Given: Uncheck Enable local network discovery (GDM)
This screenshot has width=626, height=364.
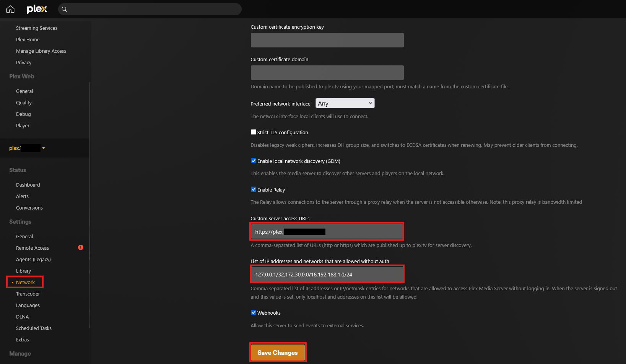Looking at the screenshot, I should [253, 161].
